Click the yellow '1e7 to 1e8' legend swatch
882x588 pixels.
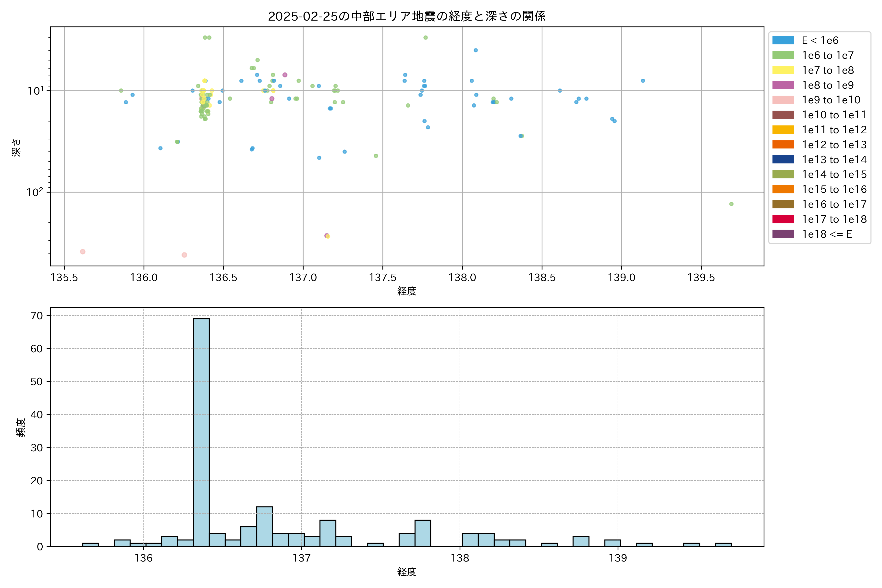783,70
